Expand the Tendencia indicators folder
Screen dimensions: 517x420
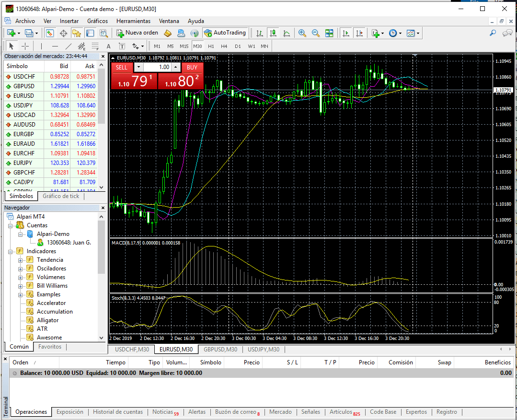click(x=21, y=260)
